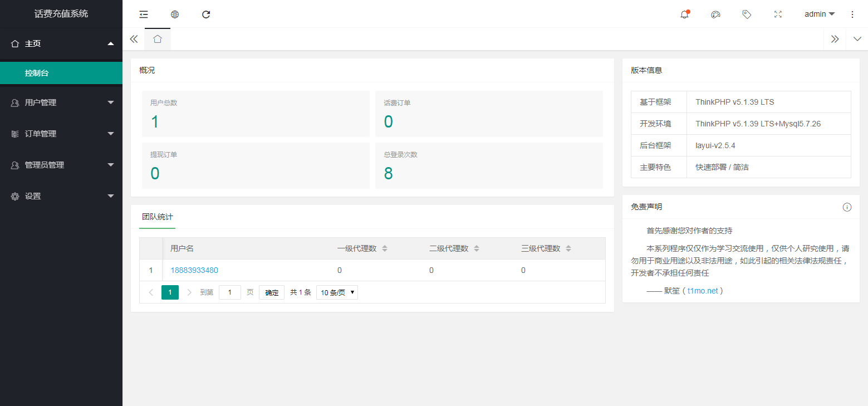Screen dimensions: 868x406
Task: Toggle fullscreen mode icon
Action: (x=778, y=14)
